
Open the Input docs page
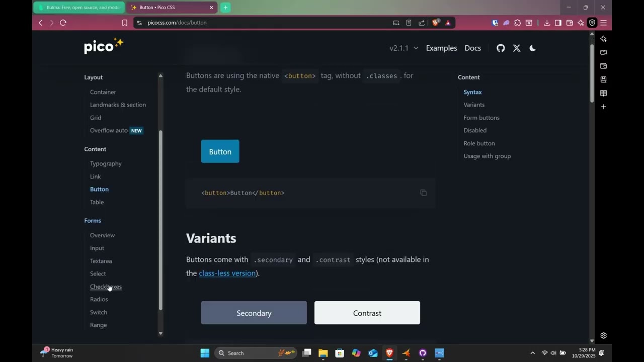point(97,248)
